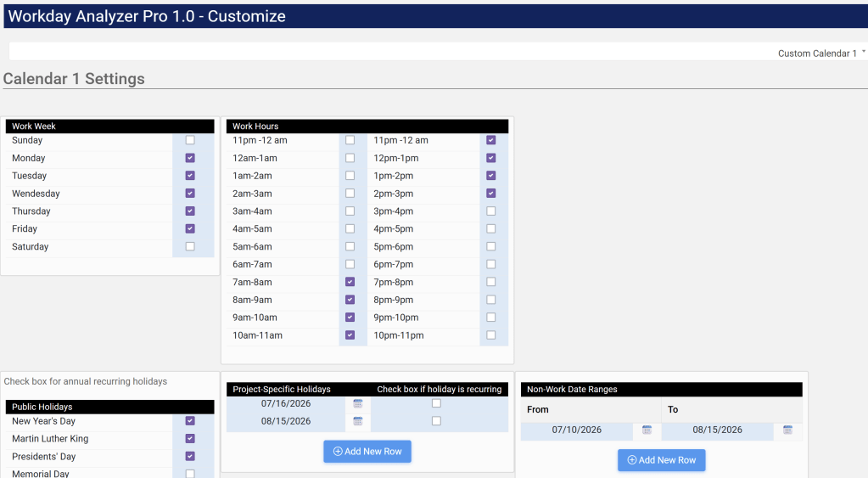Check the 5pm-6pm work hour
Screen dimensions: 868x478
pos(491,246)
